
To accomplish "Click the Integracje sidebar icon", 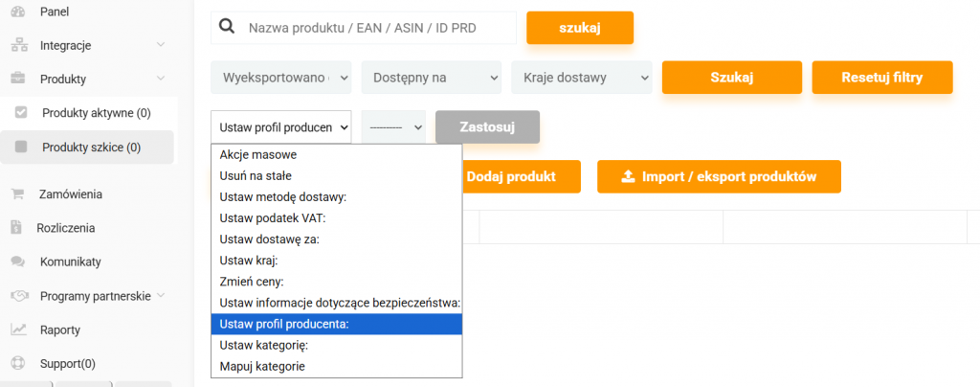I will (x=18, y=45).
